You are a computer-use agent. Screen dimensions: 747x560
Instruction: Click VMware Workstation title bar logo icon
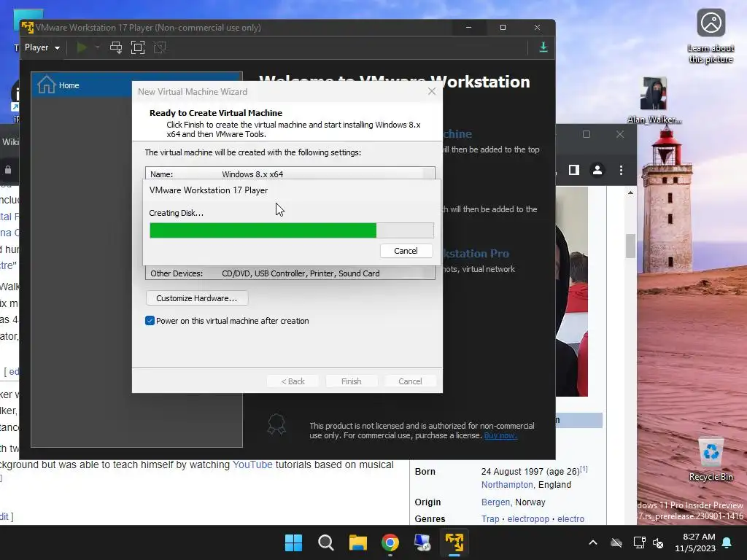(28, 27)
